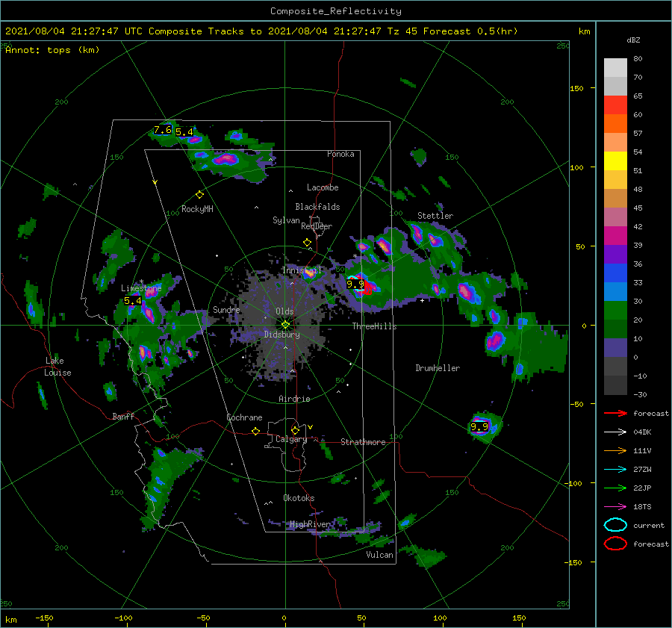Select the magenta 39-42 dBZ legend swatch
The height and width of the screenshot is (628, 672).
click(615, 236)
